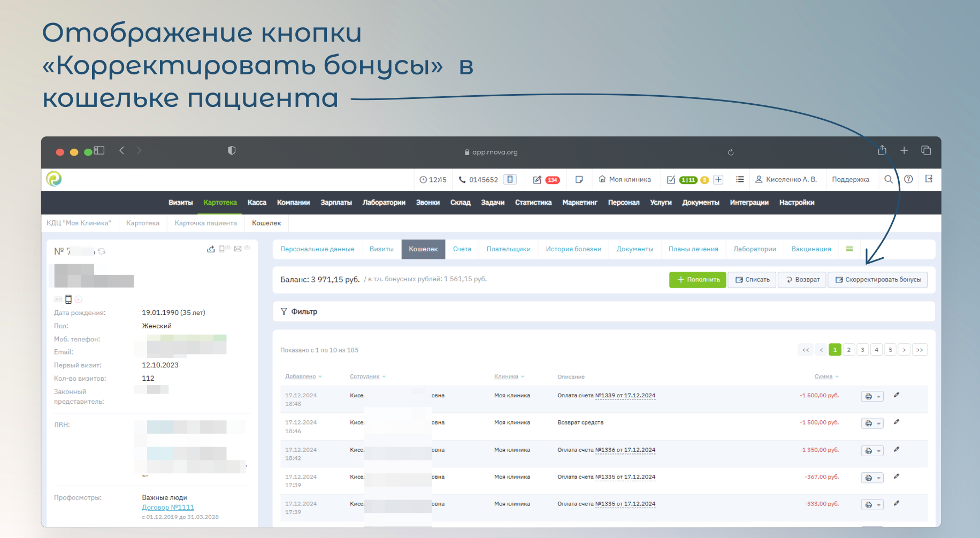Click pencil edit icon for first transaction row
The height and width of the screenshot is (538, 980).
(897, 395)
